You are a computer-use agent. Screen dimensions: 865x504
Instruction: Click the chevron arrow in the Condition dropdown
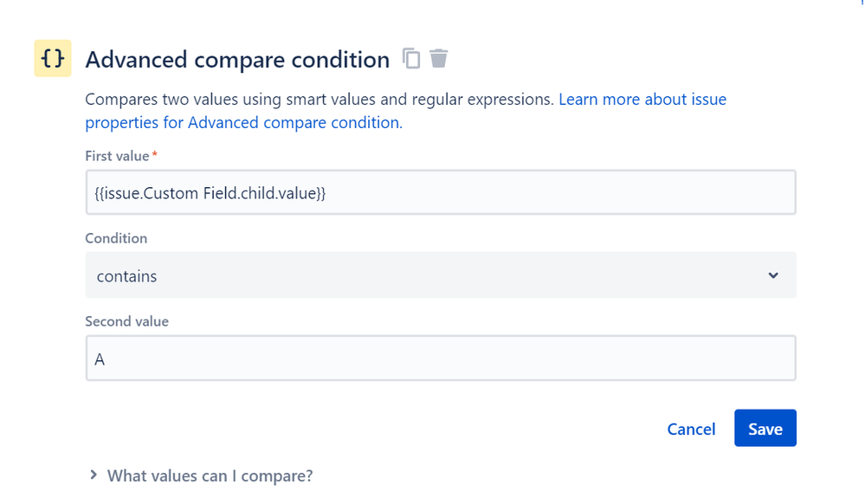[773, 276]
